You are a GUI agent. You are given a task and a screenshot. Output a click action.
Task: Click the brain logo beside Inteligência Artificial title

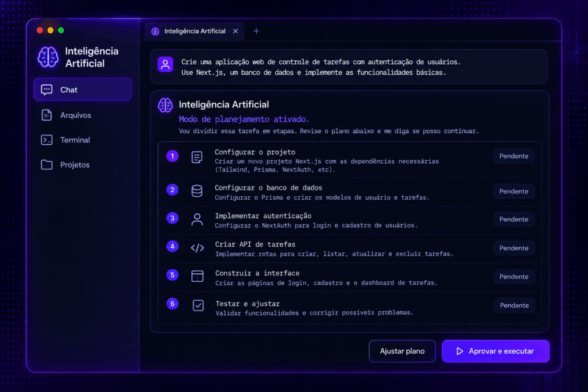48,57
